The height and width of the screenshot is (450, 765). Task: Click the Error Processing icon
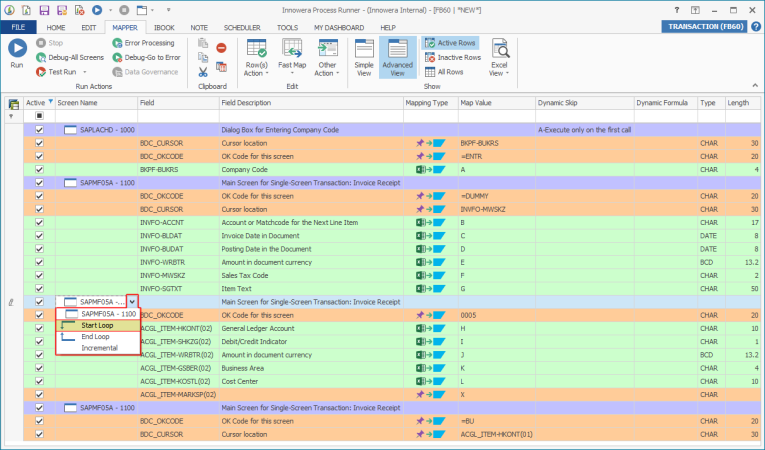118,43
